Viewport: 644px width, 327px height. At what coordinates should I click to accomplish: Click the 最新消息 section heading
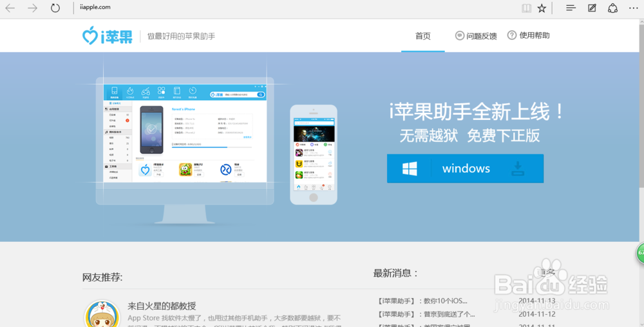tap(395, 273)
